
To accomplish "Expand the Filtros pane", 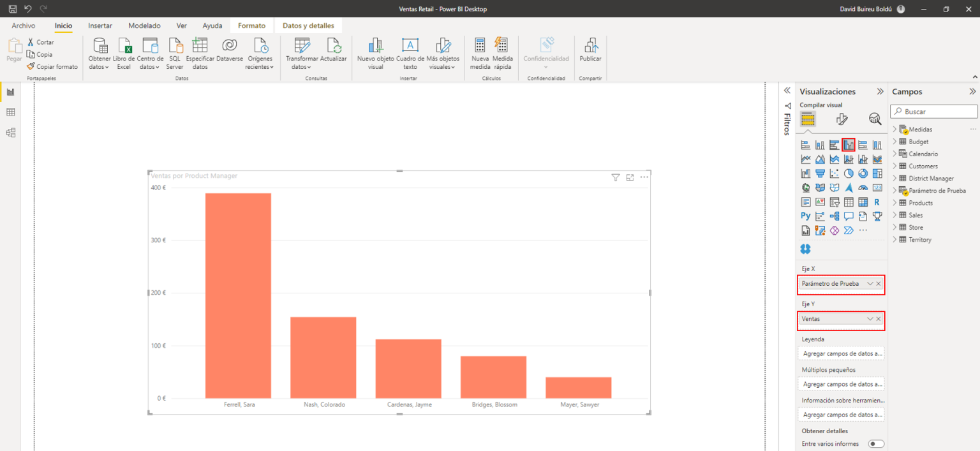I will point(787,91).
